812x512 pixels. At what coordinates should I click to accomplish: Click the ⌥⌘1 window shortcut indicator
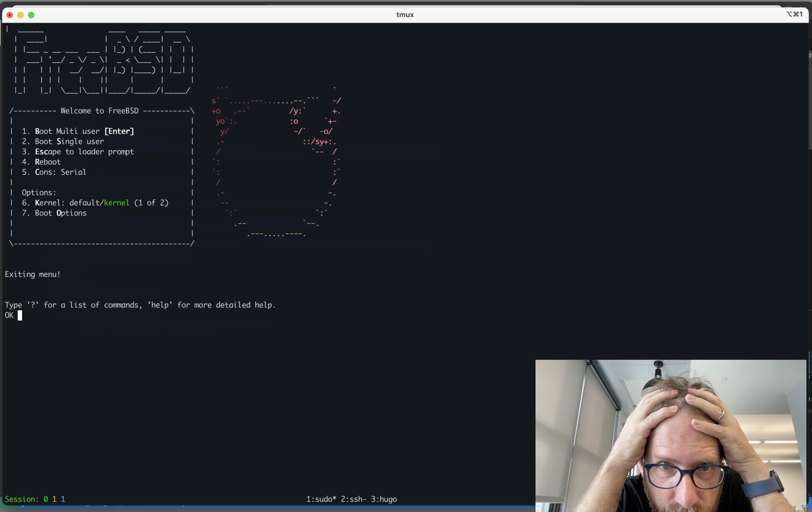point(794,14)
